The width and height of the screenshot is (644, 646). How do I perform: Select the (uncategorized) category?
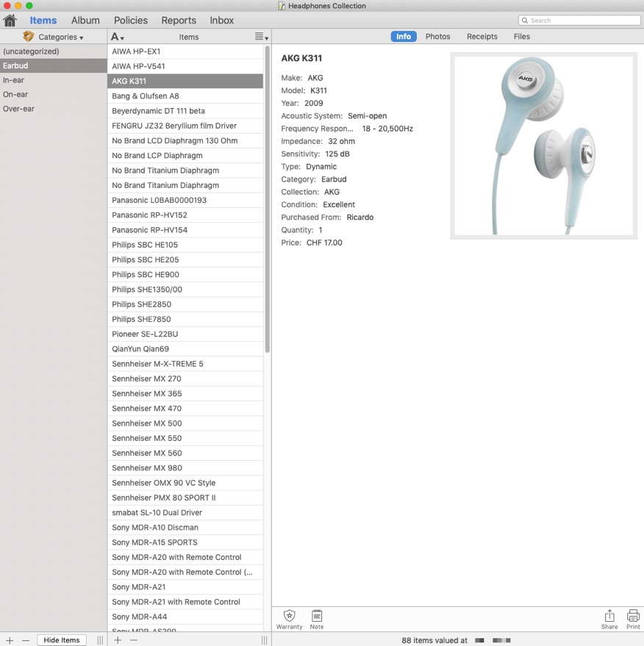click(54, 51)
